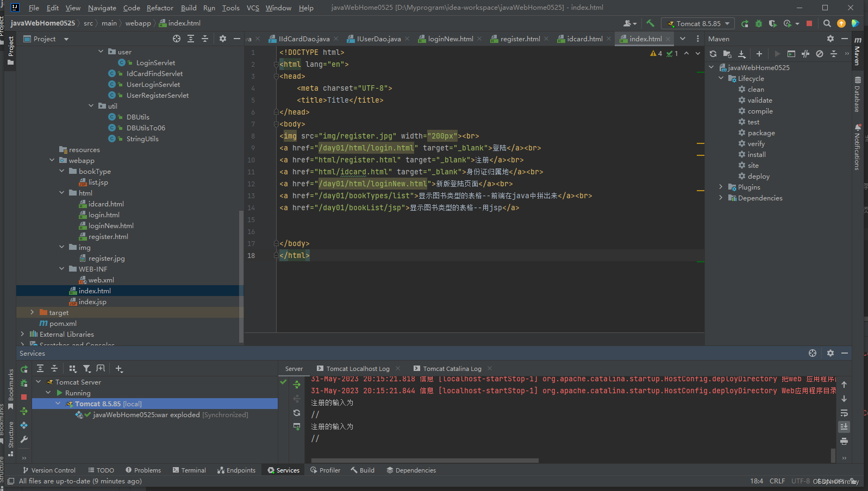Collapse the webapp folder in tree
Screen dimensions: 868x491
(x=52, y=160)
